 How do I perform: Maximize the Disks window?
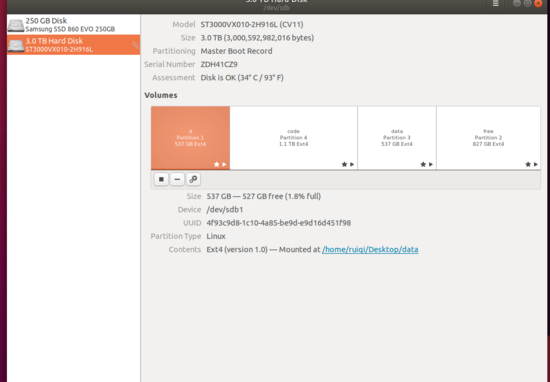point(527,3)
